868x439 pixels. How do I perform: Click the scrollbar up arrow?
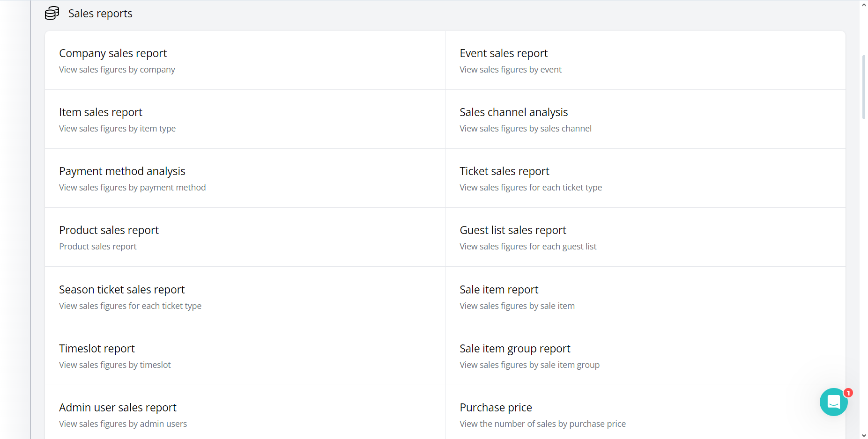pos(864,5)
